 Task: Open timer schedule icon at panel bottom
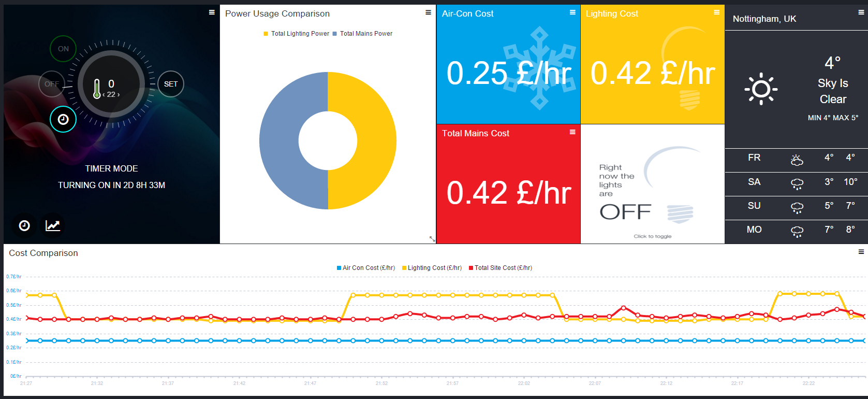coord(24,225)
